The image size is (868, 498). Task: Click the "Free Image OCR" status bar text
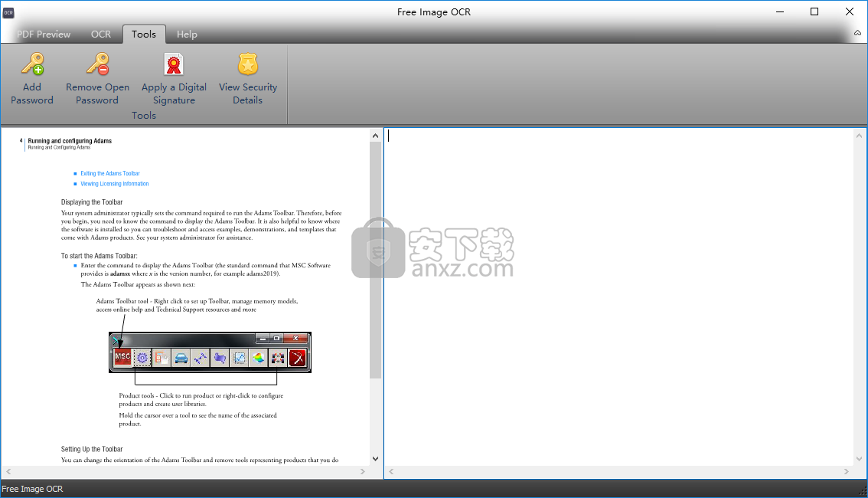(32, 489)
